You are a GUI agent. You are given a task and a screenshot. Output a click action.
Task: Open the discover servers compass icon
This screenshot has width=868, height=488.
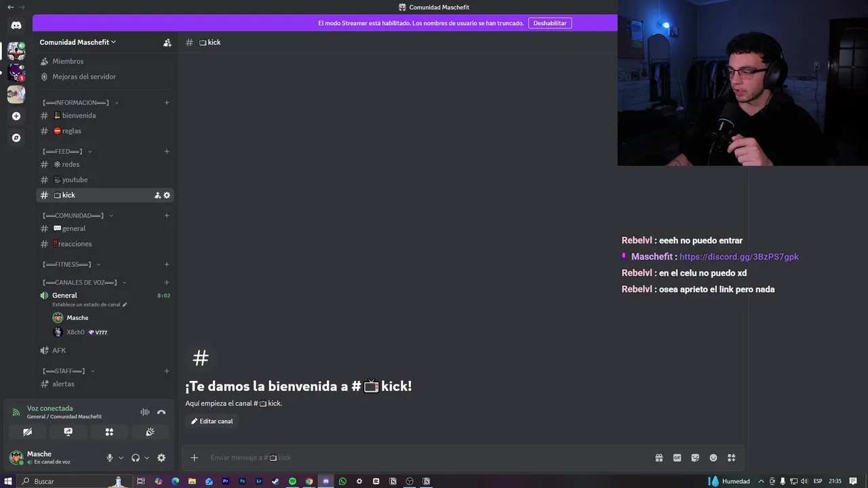tap(16, 138)
